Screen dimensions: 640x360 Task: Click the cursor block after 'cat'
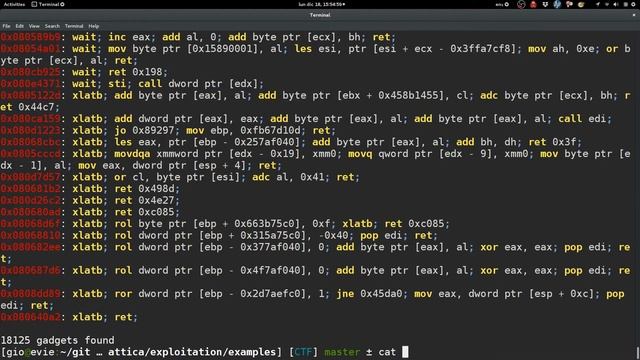(405, 352)
